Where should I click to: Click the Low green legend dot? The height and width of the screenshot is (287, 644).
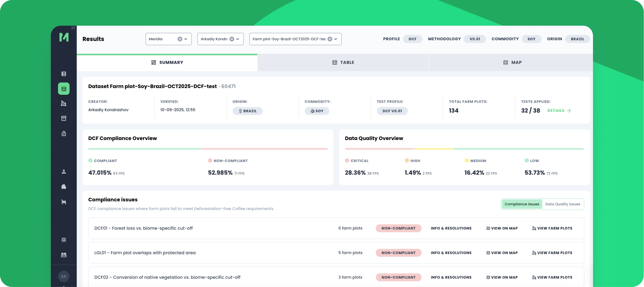[526, 160]
